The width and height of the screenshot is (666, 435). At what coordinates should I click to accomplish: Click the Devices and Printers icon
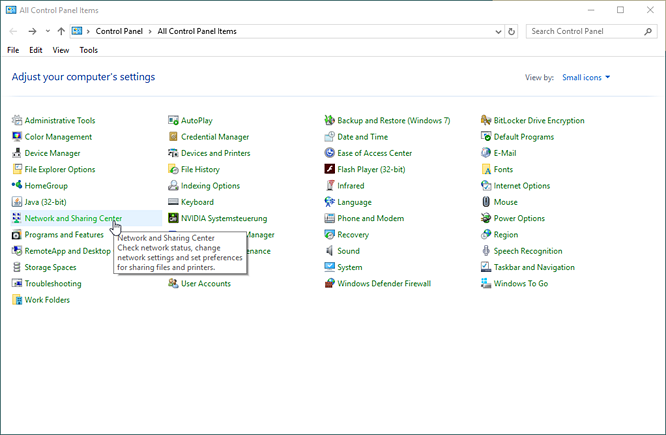[x=173, y=153]
